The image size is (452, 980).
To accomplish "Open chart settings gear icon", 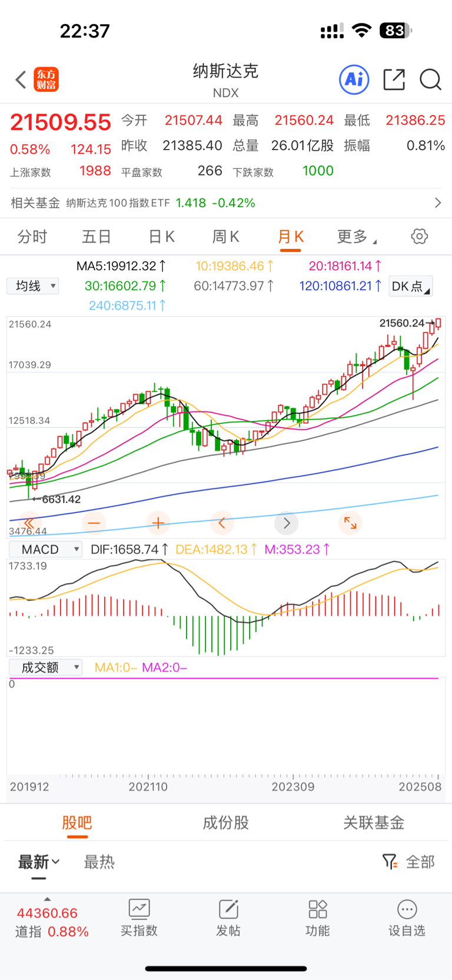I will coord(419,237).
